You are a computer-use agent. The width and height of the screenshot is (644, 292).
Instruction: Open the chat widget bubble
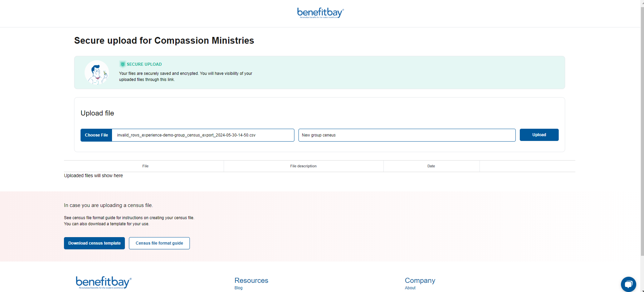(x=628, y=284)
